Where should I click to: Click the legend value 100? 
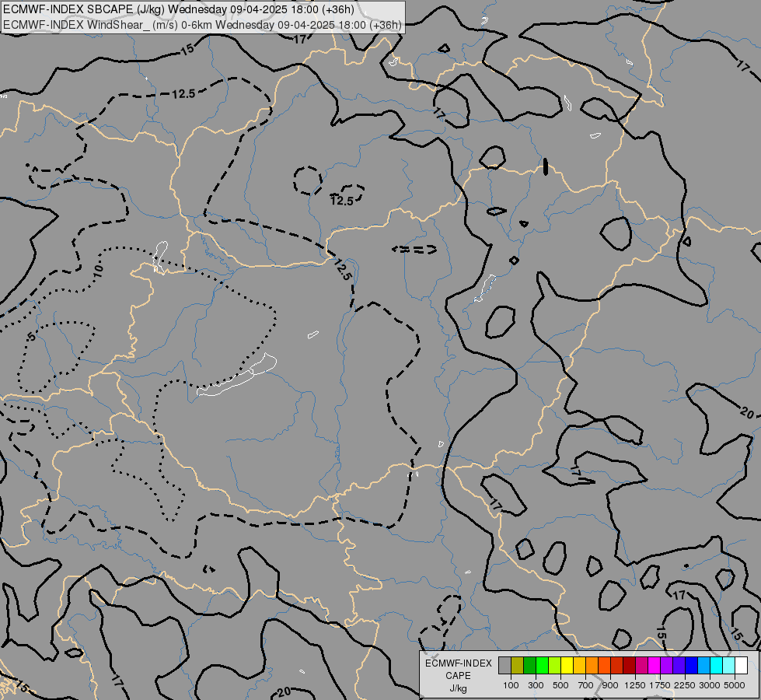click(x=511, y=685)
